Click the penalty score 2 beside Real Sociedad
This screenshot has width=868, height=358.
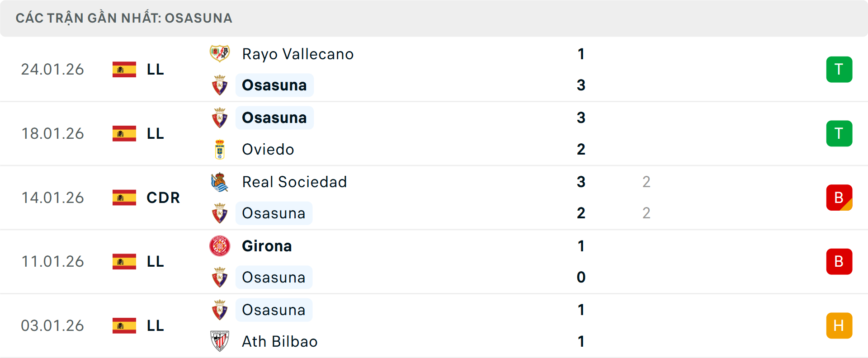point(646,182)
